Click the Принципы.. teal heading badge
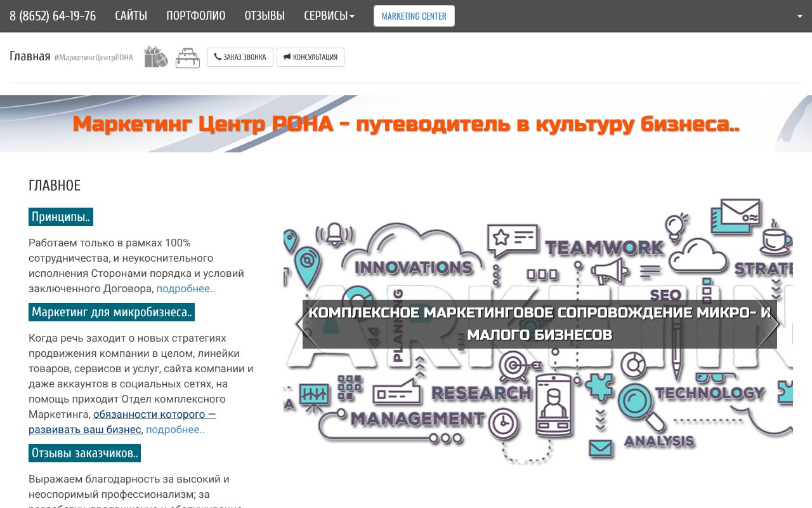The image size is (812, 508). point(60,216)
